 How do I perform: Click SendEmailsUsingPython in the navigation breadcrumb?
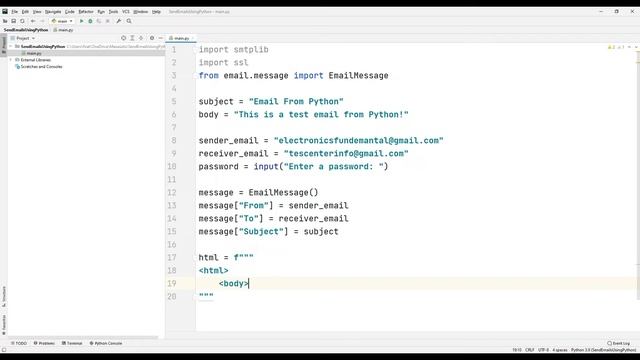click(x=26, y=30)
